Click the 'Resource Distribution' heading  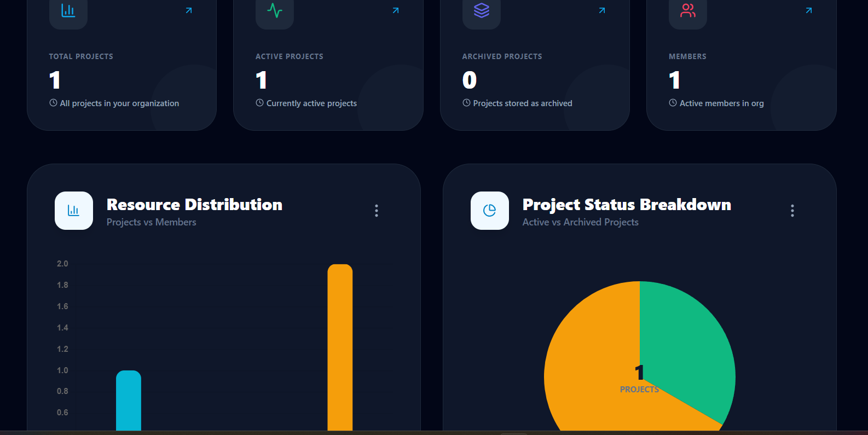click(194, 205)
